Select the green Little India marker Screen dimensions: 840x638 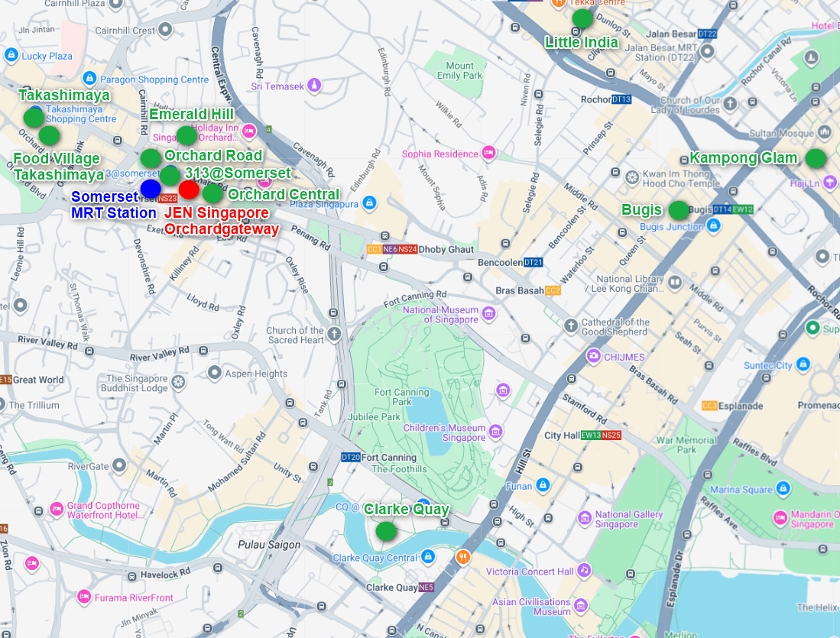[582, 18]
